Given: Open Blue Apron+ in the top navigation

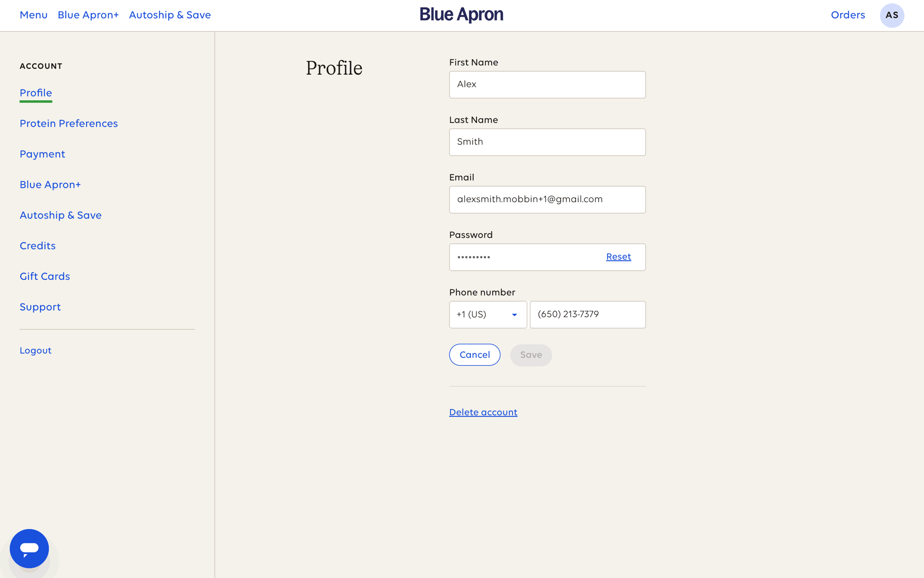Looking at the screenshot, I should 88,15.
